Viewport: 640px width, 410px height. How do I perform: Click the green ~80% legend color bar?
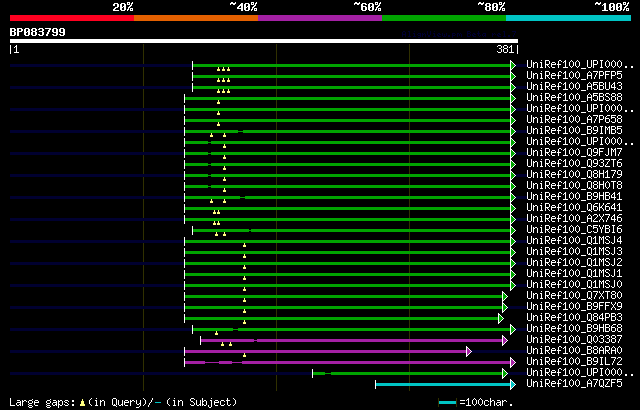[x=444, y=18]
